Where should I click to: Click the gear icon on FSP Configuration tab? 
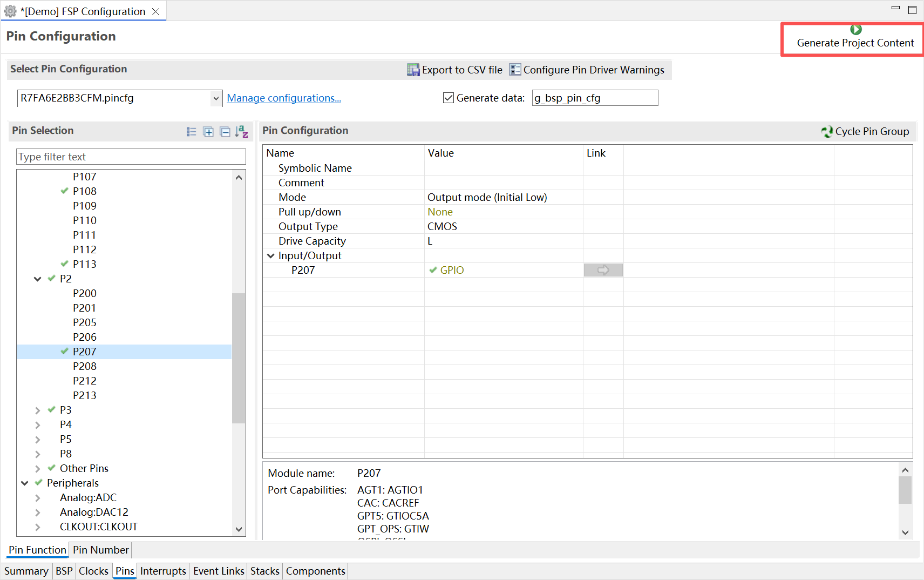tap(10, 11)
